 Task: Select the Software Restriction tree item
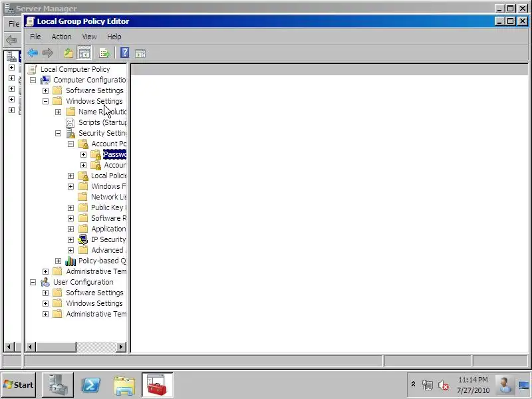point(108,218)
